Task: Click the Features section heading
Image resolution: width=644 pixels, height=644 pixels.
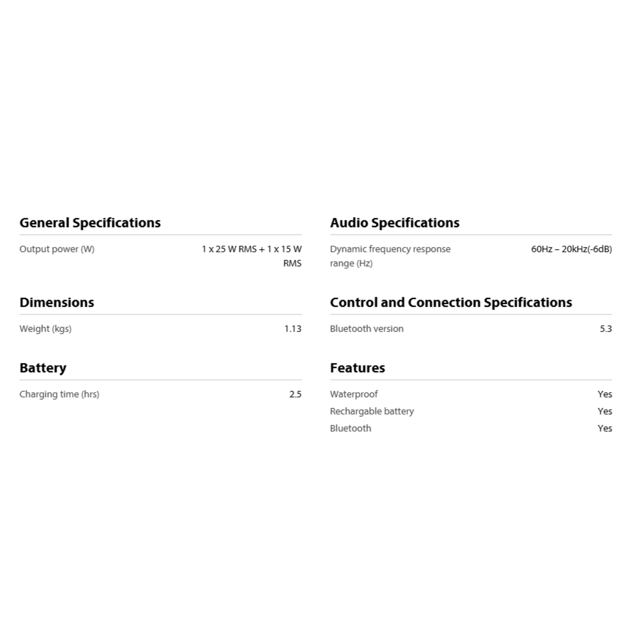Action: pyautogui.click(x=357, y=368)
